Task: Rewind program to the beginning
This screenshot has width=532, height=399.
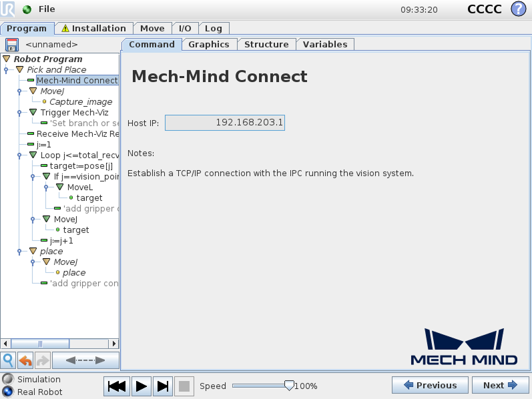Action: click(116, 386)
